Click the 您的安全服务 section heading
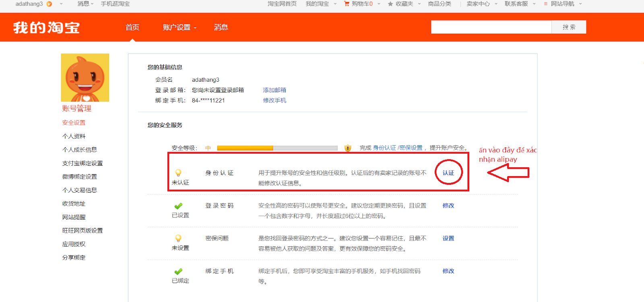The height and width of the screenshot is (302, 644). [x=165, y=125]
